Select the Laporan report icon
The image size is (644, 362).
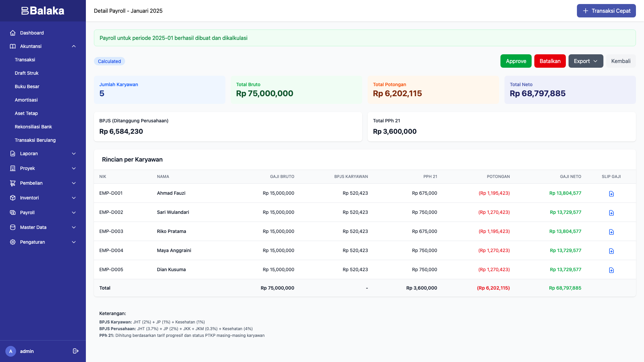pos(13,154)
